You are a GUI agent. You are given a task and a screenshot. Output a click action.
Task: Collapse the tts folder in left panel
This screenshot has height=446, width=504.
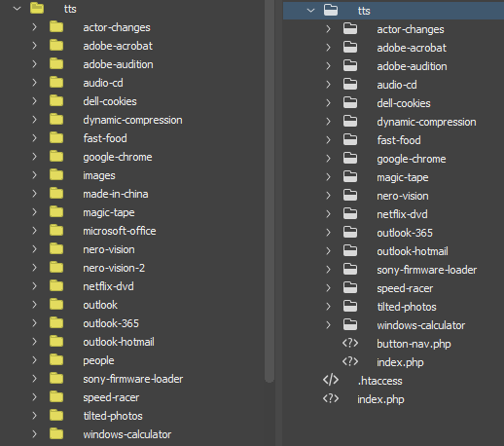(x=17, y=9)
